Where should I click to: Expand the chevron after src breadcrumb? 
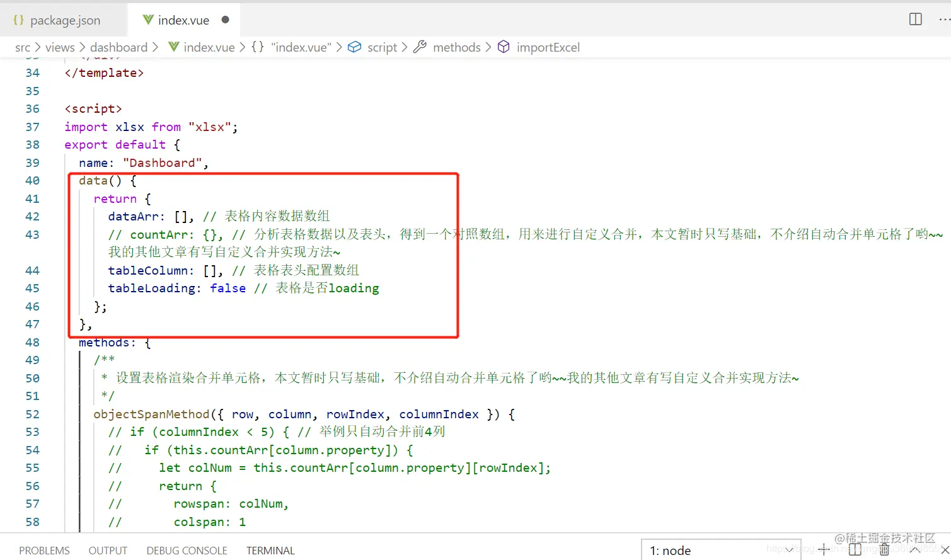(x=38, y=47)
